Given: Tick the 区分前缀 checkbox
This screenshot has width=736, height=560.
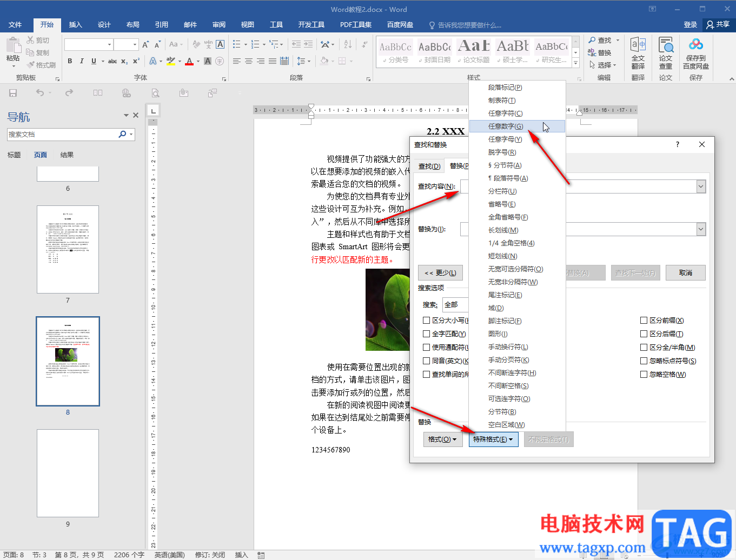Looking at the screenshot, I should point(644,321).
